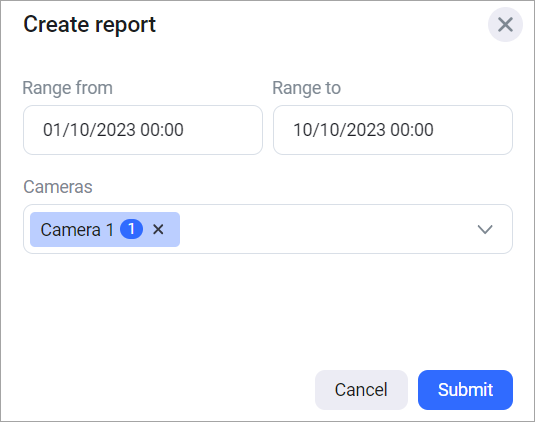Click the 10/10/2023 00:00 end value
Screen dimensions: 535x422
363,130
